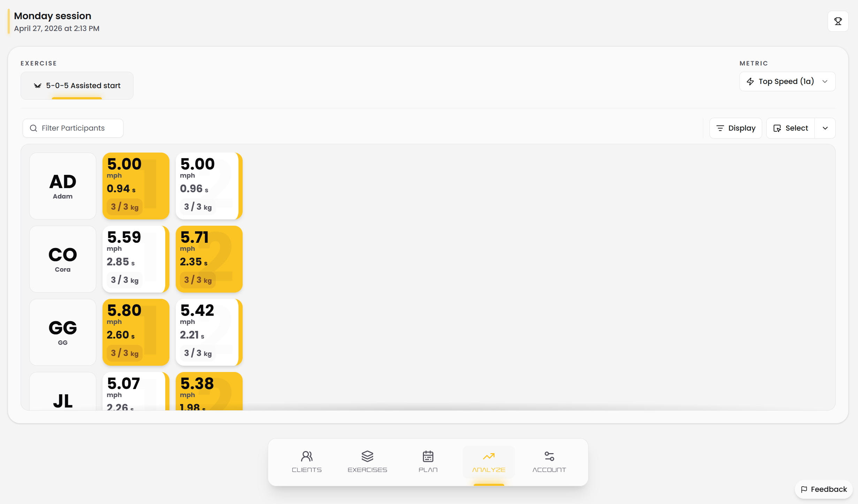Click the Feedback button
The height and width of the screenshot is (504, 858).
(823, 489)
